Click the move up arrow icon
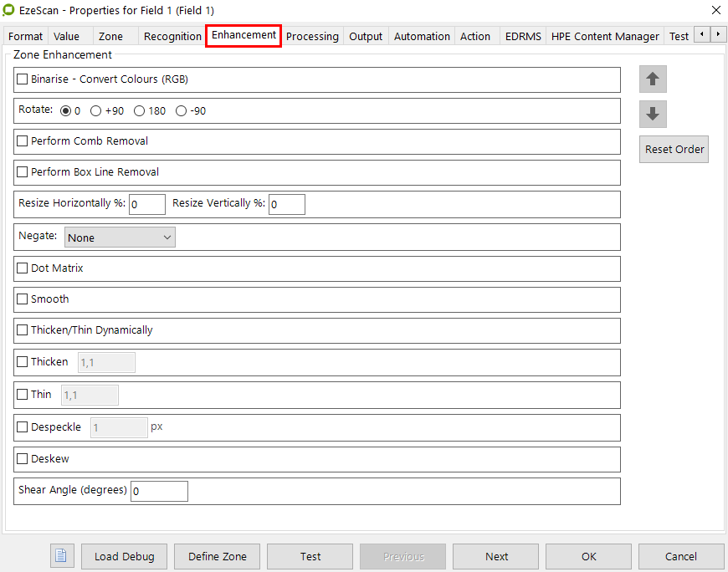 (653, 79)
